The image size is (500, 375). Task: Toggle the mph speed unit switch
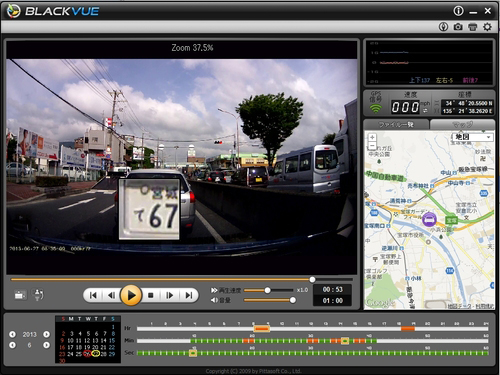425,111
